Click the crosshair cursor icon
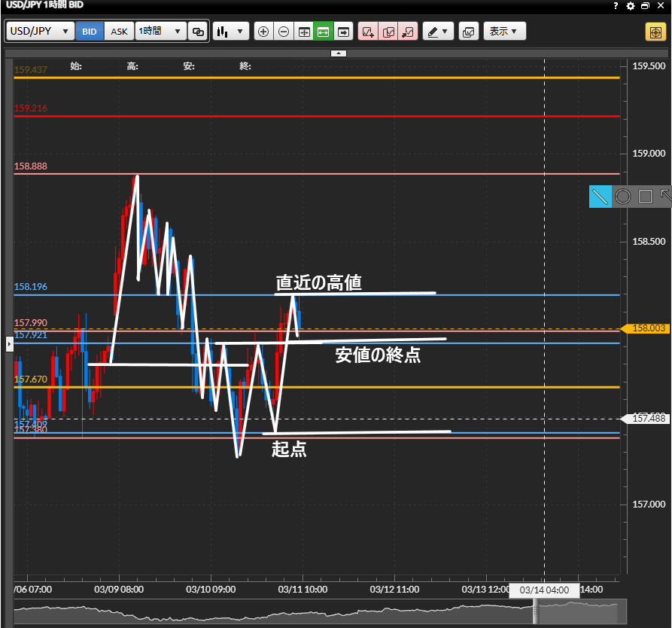 point(654,32)
